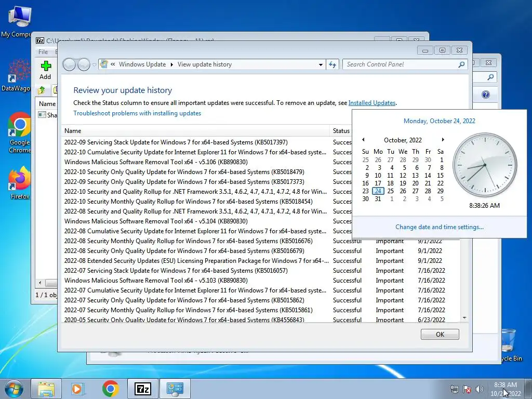This screenshot has height=399, width=532.
Task: Sort by the Status column header
Action: click(x=341, y=130)
